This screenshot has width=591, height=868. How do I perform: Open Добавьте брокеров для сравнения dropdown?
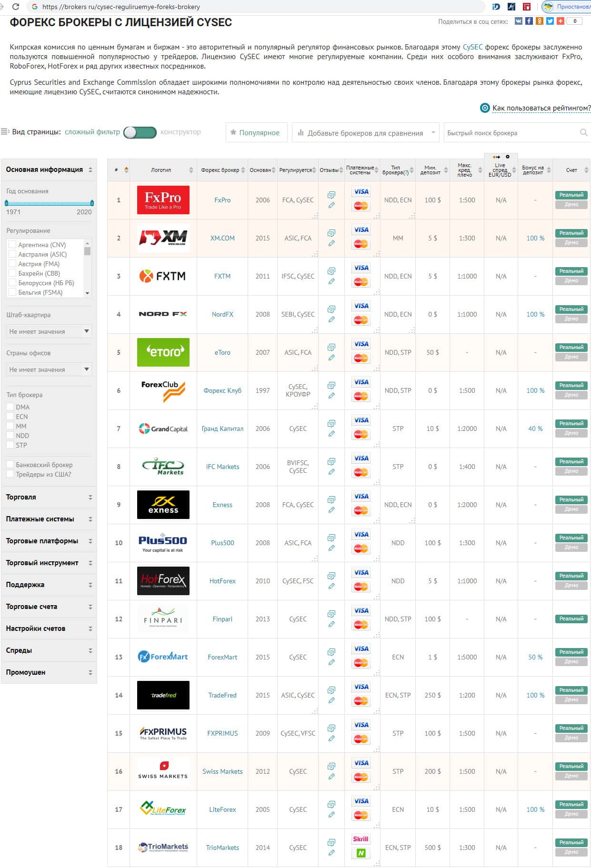point(366,133)
